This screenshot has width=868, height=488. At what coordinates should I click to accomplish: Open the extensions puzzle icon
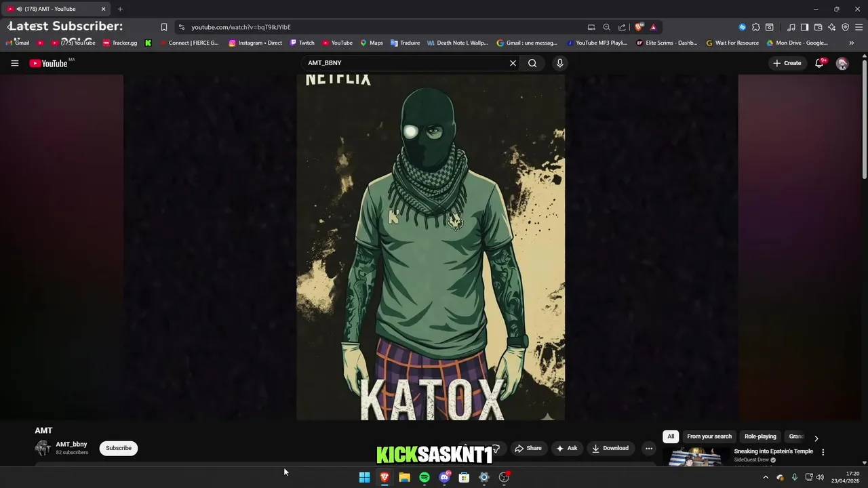[755, 27]
